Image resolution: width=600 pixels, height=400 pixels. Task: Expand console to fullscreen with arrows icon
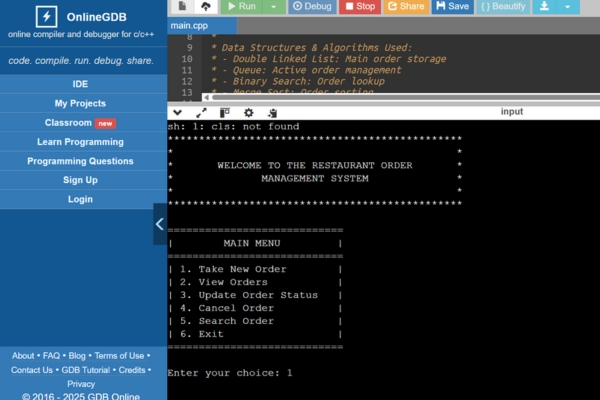pyautogui.click(x=201, y=113)
